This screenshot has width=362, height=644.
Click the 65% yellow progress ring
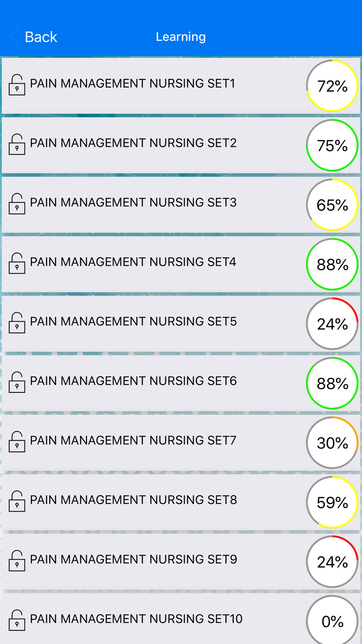332,205
